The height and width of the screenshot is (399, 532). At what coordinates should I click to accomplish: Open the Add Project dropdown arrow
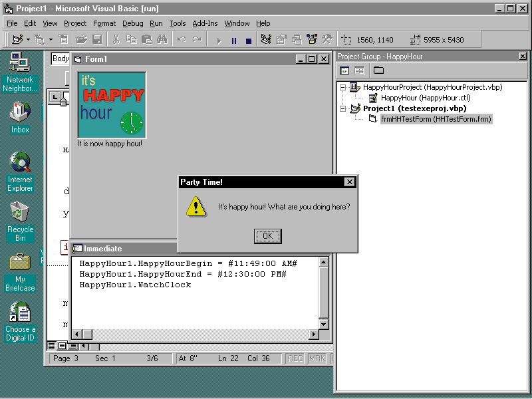coord(29,40)
